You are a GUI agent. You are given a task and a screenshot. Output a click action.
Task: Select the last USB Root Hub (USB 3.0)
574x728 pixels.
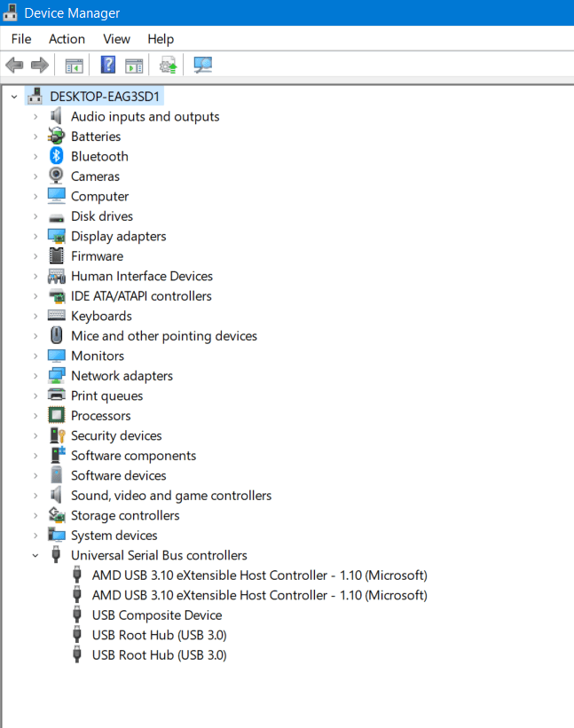pyautogui.click(x=160, y=655)
